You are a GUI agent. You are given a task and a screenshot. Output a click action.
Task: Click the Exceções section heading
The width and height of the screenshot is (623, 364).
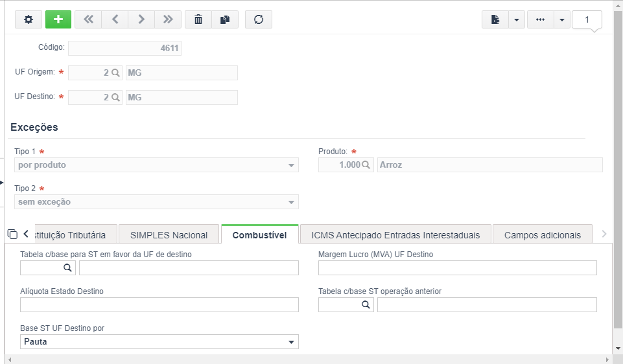(x=34, y=128)
